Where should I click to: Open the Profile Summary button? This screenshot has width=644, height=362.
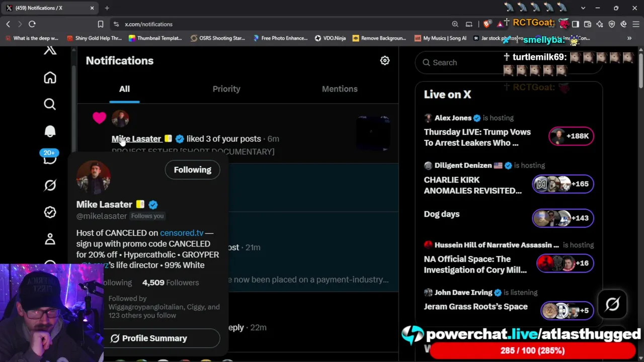click(x=162, y=338)
